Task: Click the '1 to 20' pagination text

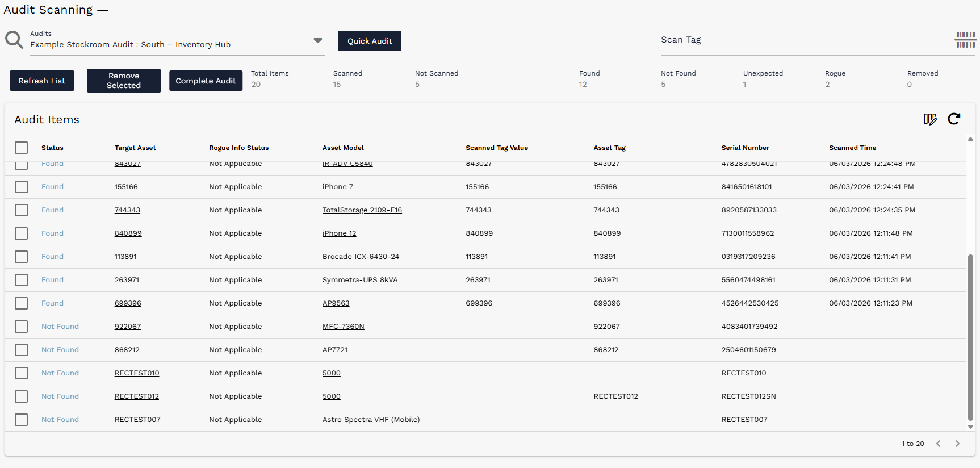Action: pos(913,444)
